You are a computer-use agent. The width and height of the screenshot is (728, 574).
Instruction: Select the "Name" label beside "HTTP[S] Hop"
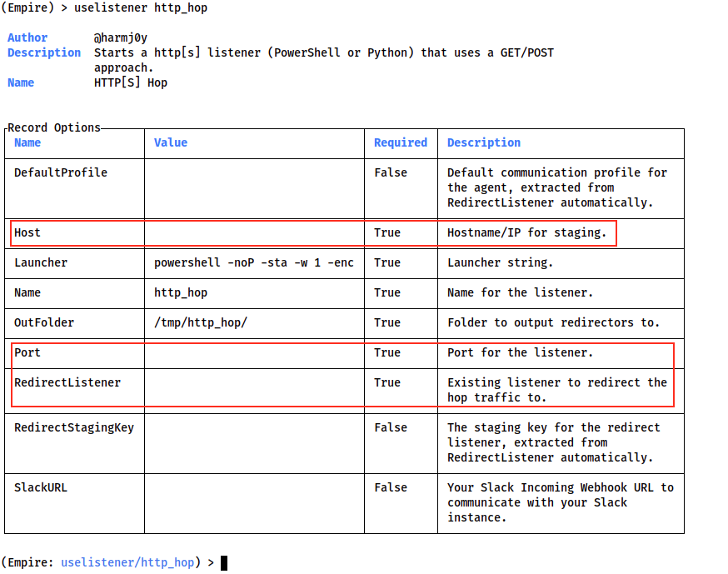21,82
